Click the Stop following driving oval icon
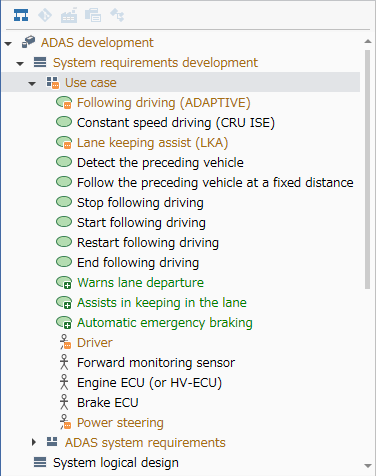Image resolution: width=376 pixels, height=476 pixels. tap(64, 202)
